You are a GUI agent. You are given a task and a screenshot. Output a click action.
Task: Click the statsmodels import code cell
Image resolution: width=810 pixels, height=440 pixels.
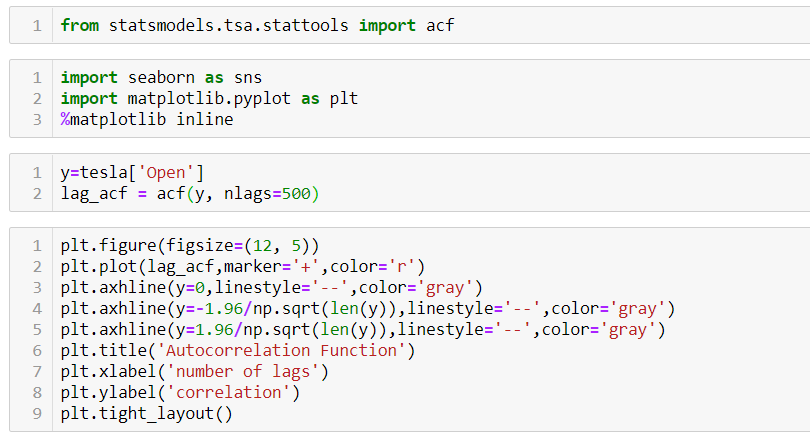[x=410, y=25]
